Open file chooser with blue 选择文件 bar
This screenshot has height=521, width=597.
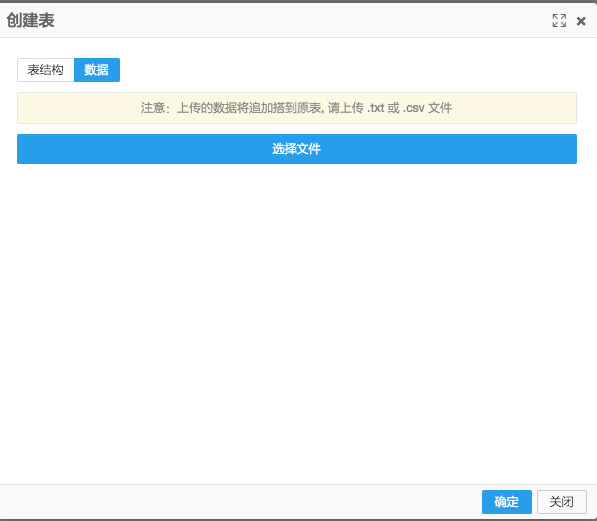click(x=297, y=149)
